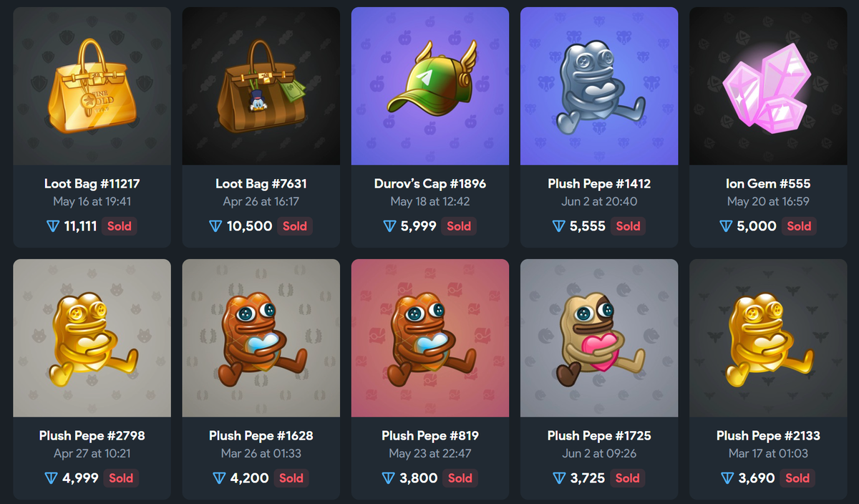Click the TON icon beside 3,690 price

coord(727,478)
